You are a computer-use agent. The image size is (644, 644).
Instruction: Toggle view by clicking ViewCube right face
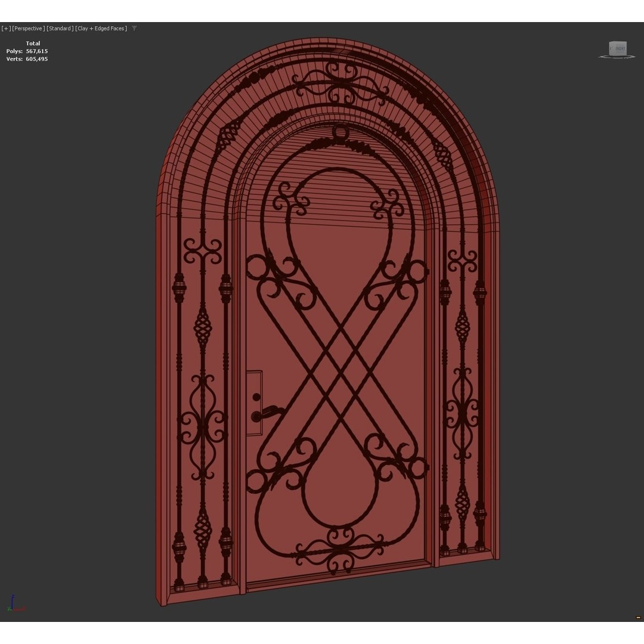click(x=627, y=49)
